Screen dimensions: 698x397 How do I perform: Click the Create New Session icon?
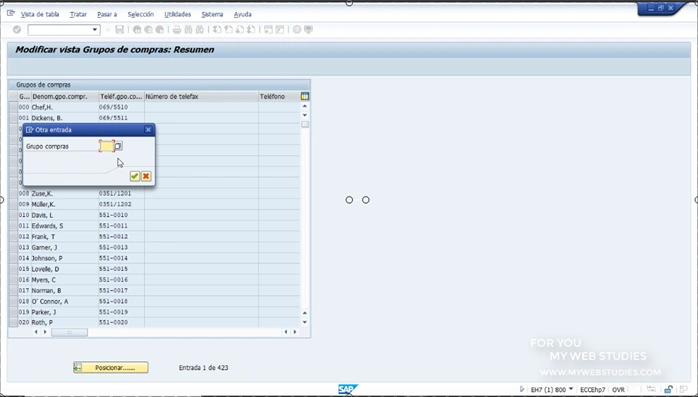tap(268, 30)
